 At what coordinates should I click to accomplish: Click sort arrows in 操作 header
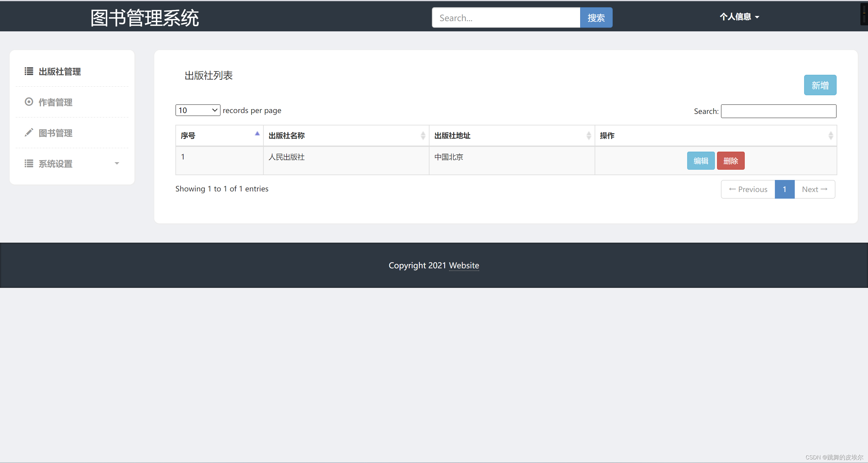(830, 135)
